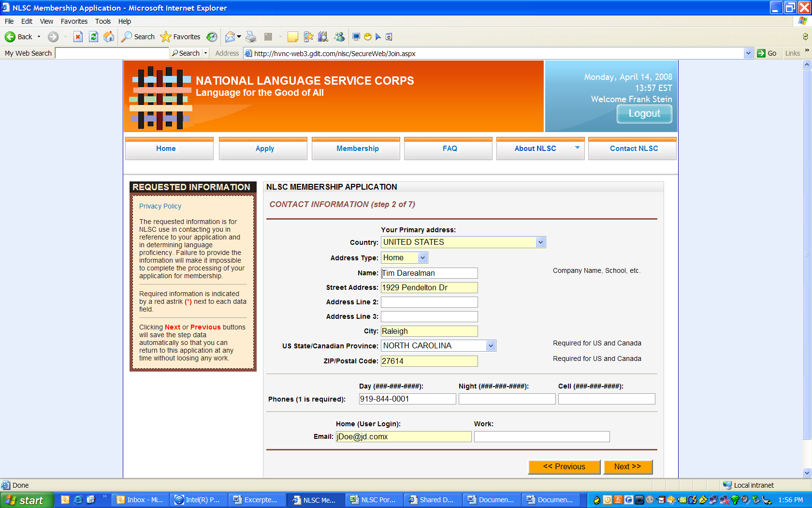Print the current page

click(251, 37)
